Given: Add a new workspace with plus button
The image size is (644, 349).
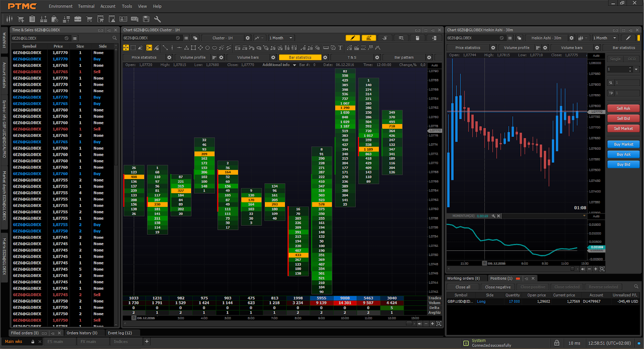Looking at the screenshot, I should point(147,341).
